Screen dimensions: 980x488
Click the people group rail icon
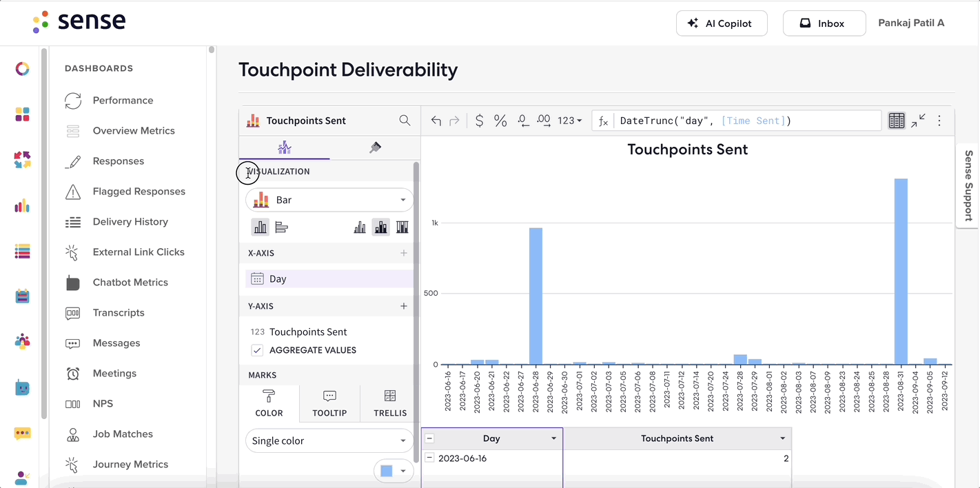22,342
